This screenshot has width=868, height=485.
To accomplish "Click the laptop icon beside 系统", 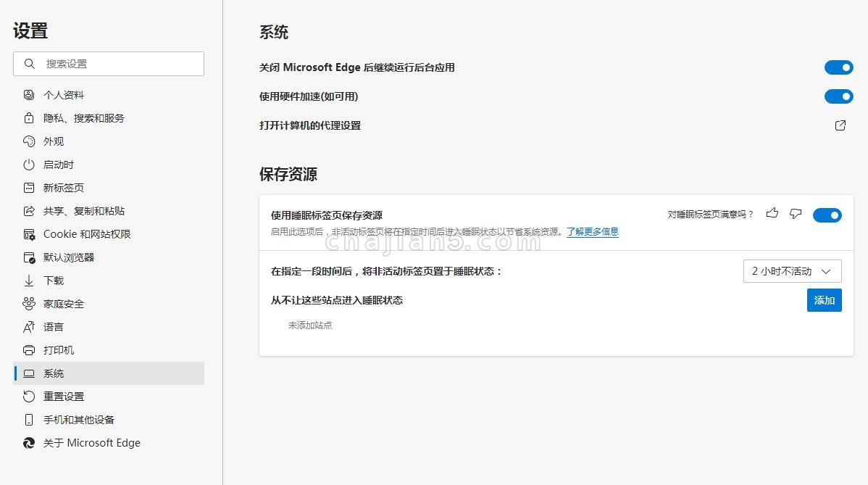I will point(29,373).
